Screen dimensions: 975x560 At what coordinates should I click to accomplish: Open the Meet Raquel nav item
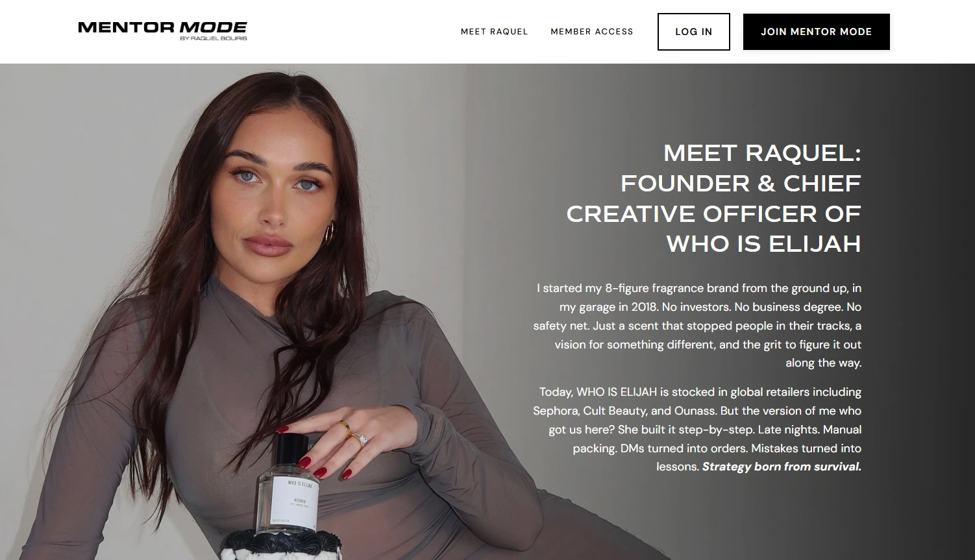coord(494,31)
